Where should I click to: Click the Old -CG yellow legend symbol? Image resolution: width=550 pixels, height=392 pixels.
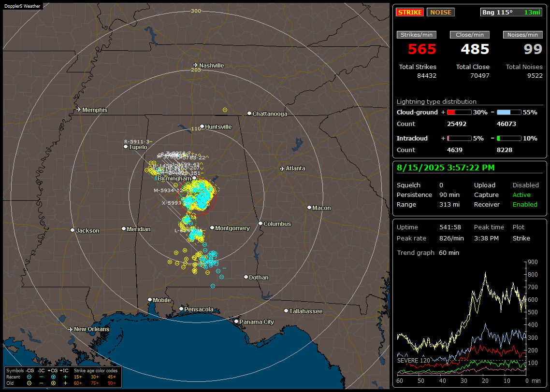point(29,383)
